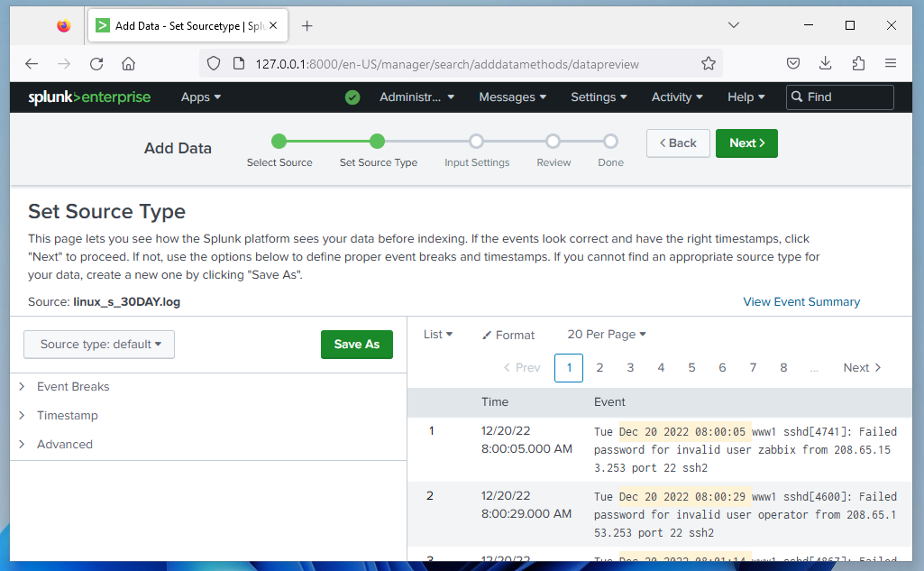This screenshot has height=571, width=924.
Task: Click the Input Settings step circle
Action: coord(476,142)
